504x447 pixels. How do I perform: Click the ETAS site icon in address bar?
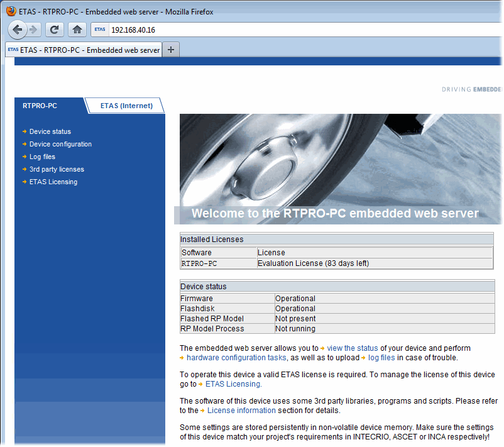click(100, 30)
